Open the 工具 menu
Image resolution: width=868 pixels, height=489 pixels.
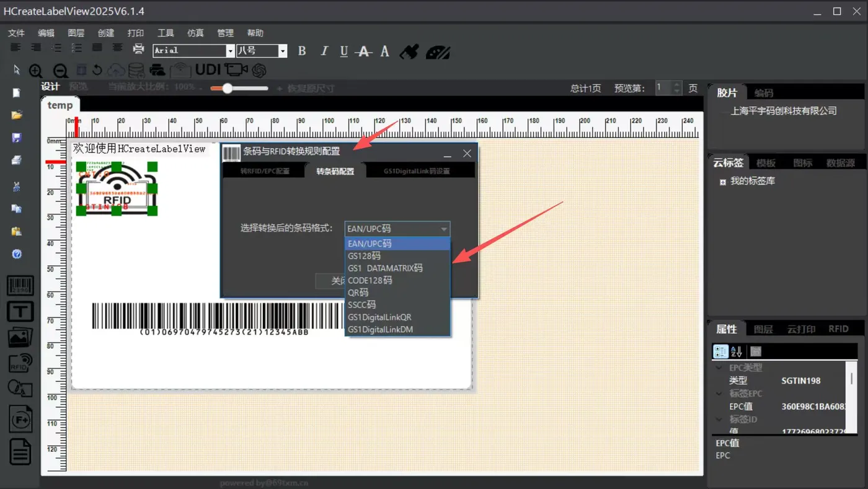166,33
